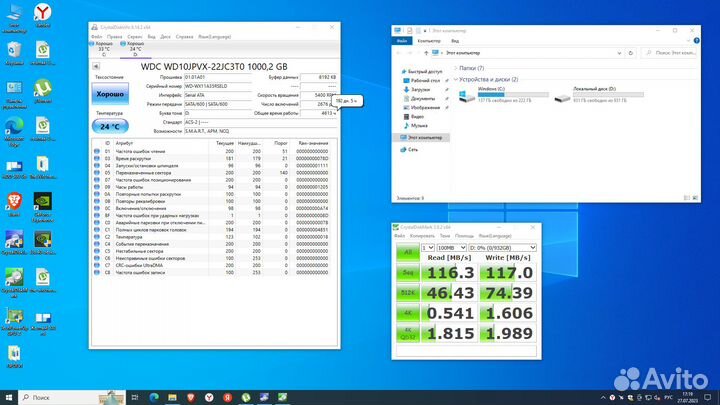720x405 pixels.
Task: Run the Seq test in CrystalDiskMark
Action: pyautogui.click(x=407, y=273)
